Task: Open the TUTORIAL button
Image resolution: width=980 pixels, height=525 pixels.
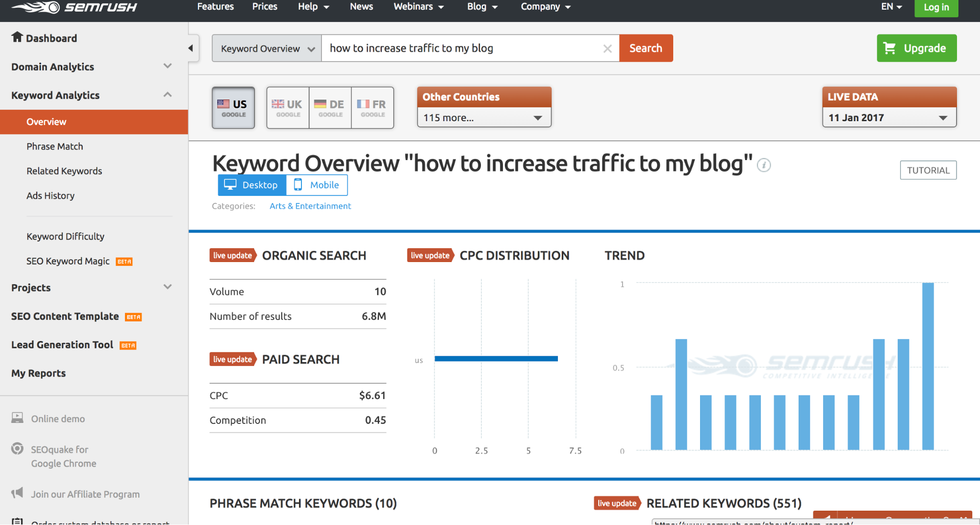Action: pos(928,170)
